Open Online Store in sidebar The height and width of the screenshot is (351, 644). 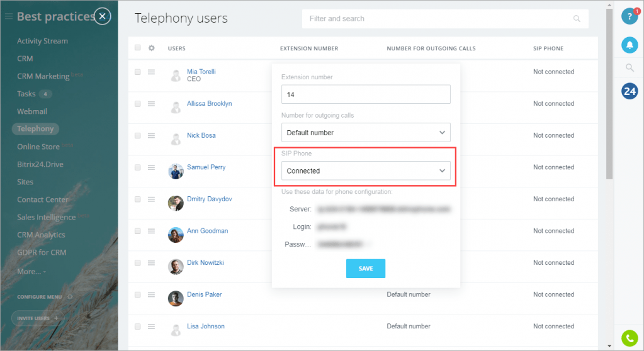tap(38, 147)
